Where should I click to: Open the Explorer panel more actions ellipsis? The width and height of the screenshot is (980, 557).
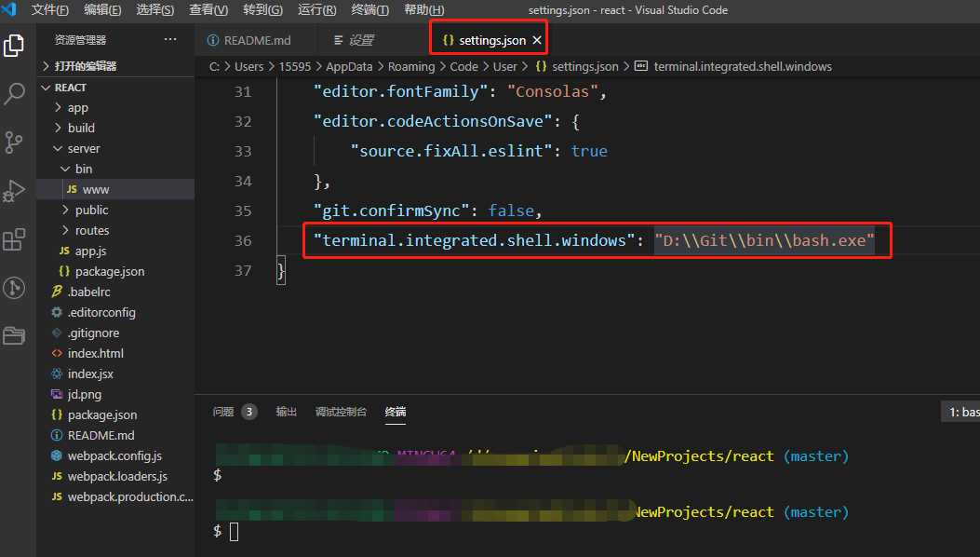[170, 39]
